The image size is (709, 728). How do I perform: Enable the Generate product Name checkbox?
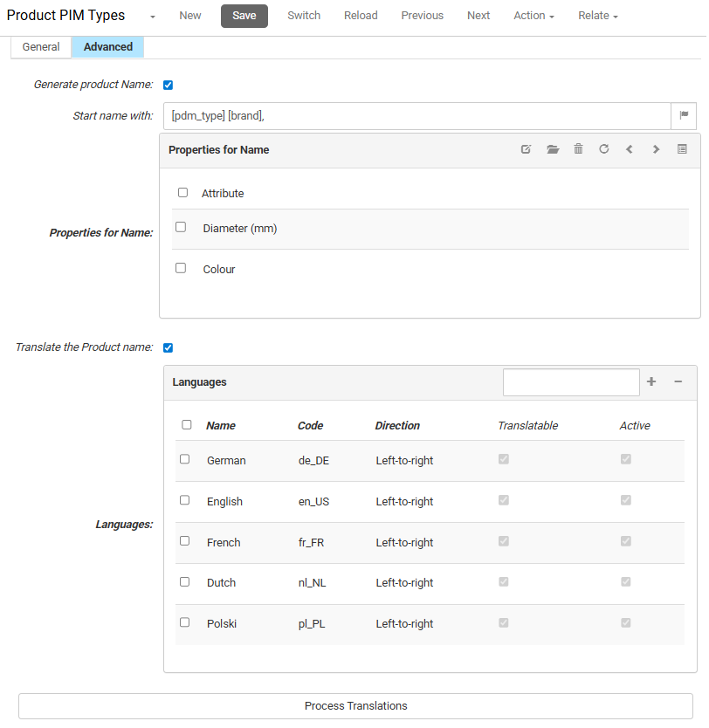(x=168, y=85)
